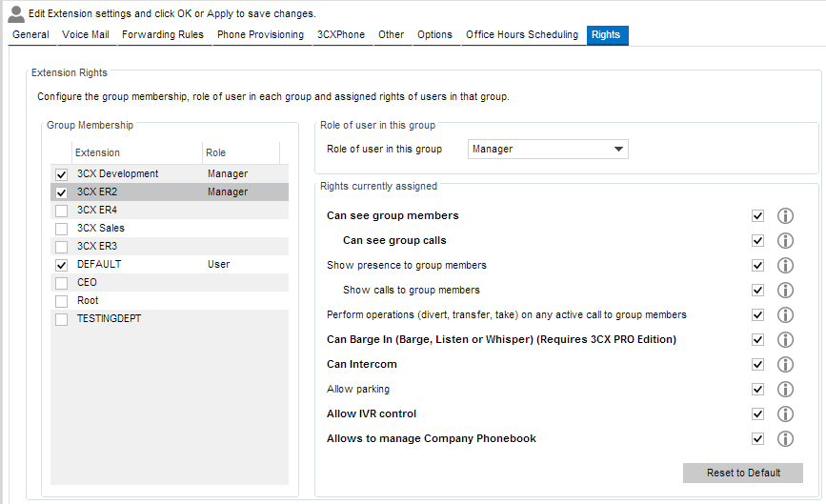Check the 3CX Sales group checkbox
Viewport: 826px width, 504px height.
pyautogui.click(x=62, y=229)
